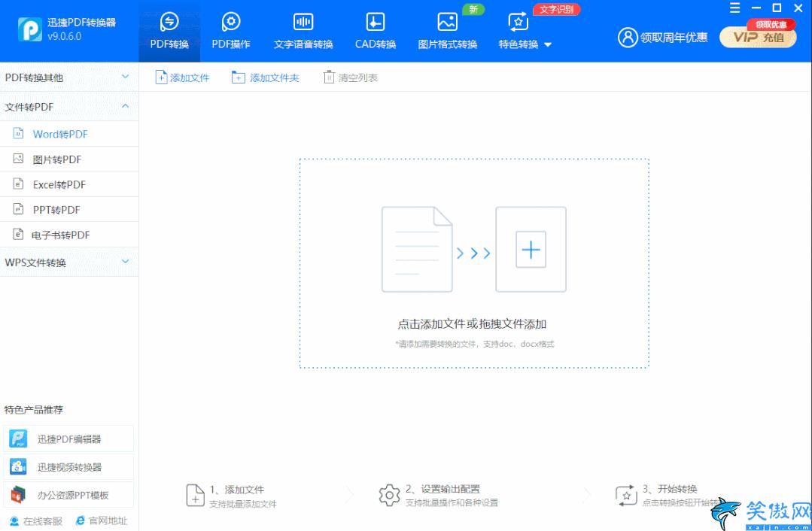
Task: Click the plus icon in drop area
Action: tap(531, 250)
